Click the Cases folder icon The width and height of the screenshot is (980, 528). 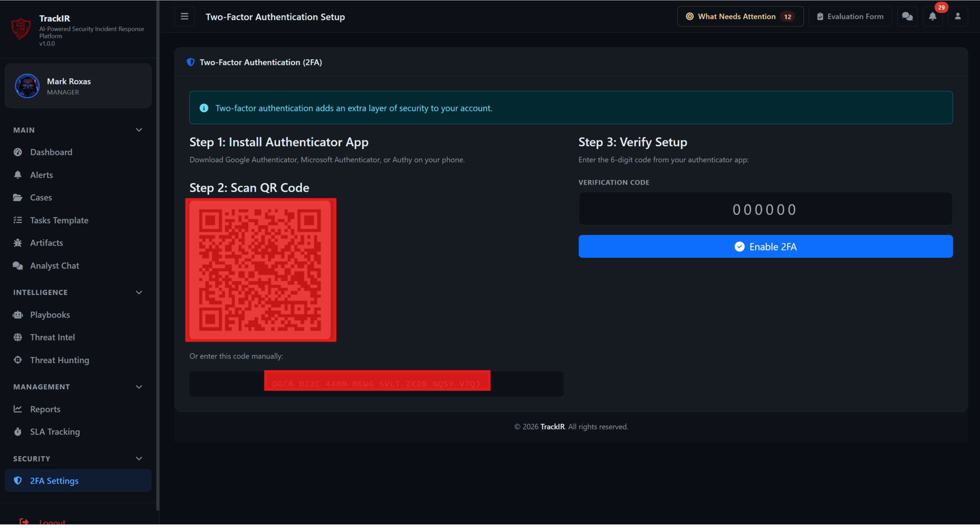[18, 197]
